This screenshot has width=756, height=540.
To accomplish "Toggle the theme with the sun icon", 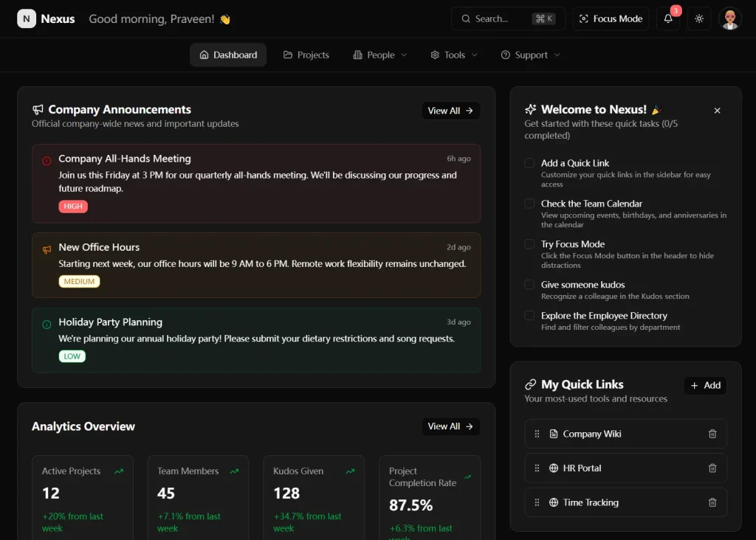I will (698, 18).
